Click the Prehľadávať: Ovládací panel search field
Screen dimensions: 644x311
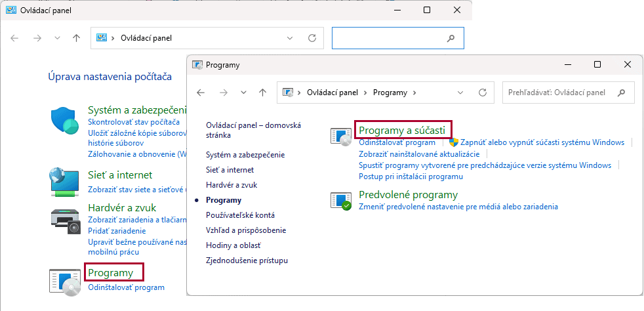click(561, 93)
